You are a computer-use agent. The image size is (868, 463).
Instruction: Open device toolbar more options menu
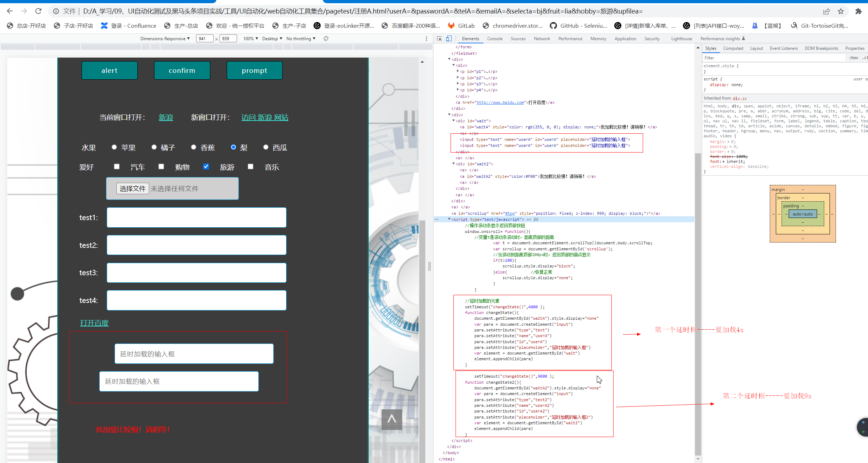pos(426,38)
